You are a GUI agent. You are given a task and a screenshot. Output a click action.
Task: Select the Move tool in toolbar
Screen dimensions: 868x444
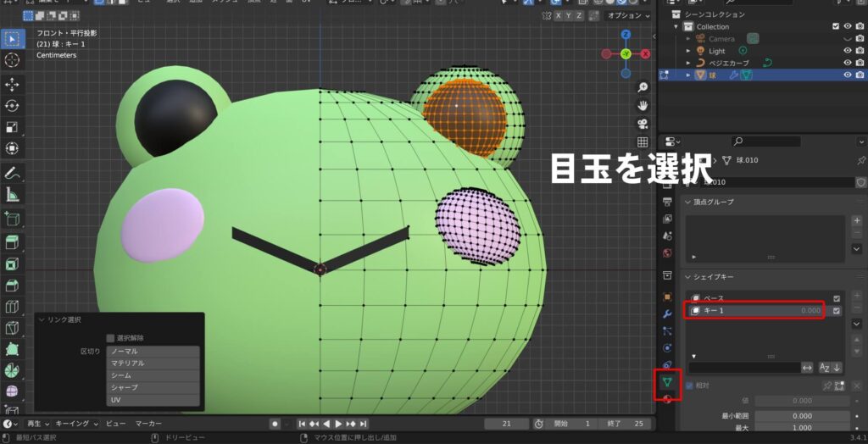click(13, 85)
